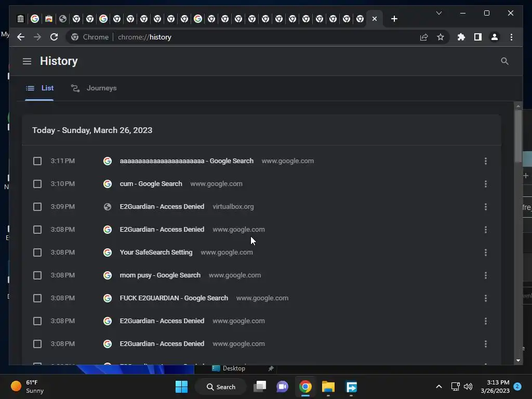Open the Your SafeSearch Setting link

(156, 252)
